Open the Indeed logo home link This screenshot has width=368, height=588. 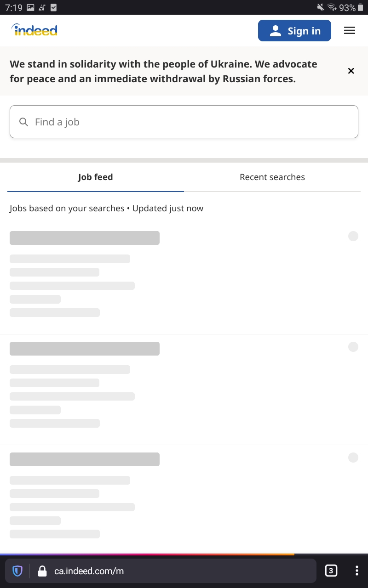pyautogui.click(x=34, y=30)
